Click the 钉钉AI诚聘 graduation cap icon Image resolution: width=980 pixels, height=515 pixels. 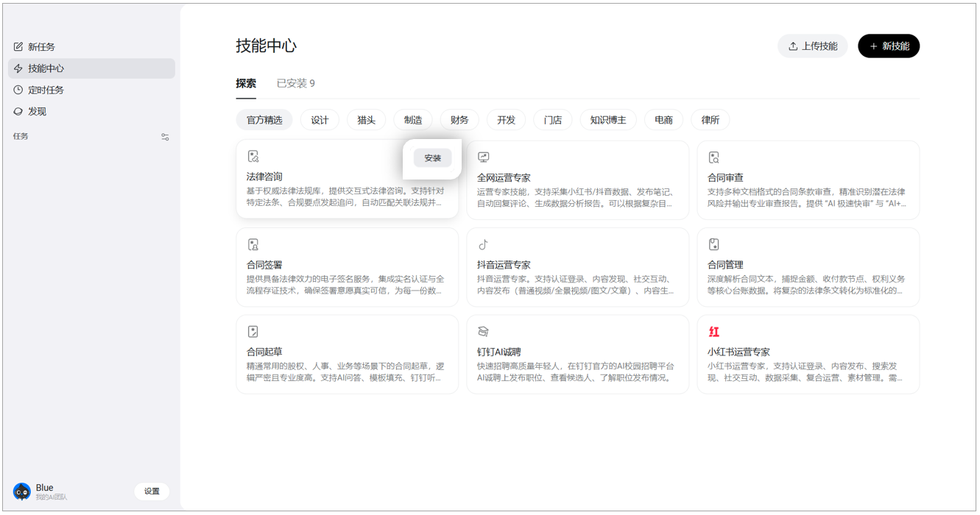(484, 332)
